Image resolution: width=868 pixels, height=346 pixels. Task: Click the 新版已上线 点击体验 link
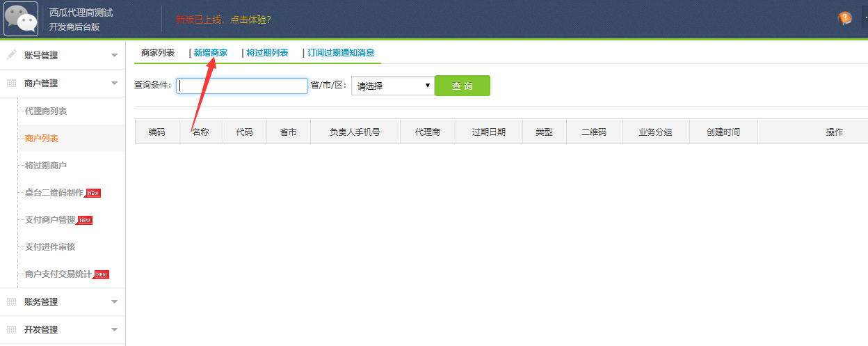tap(223, 19)
